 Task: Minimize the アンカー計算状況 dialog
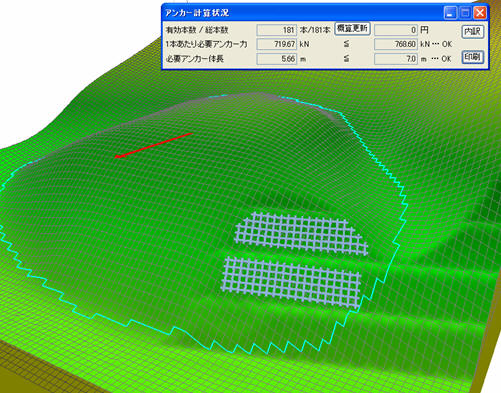[x=450, y=13]
